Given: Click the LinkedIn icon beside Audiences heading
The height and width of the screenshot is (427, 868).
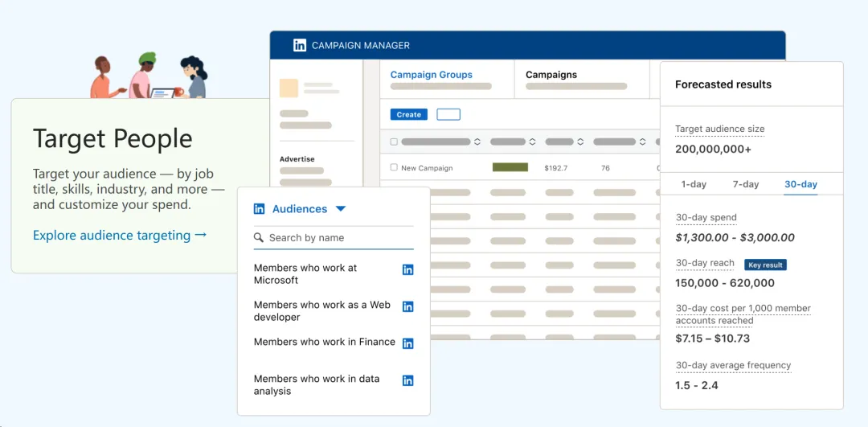Looking at the screenshot, I should [259, 209].
